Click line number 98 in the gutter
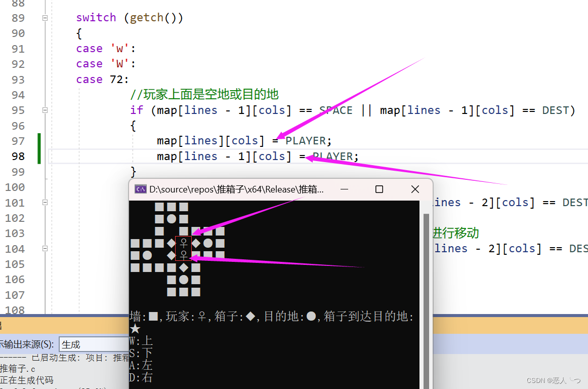This screenshot has width=588, height=389. click(18, 156)
